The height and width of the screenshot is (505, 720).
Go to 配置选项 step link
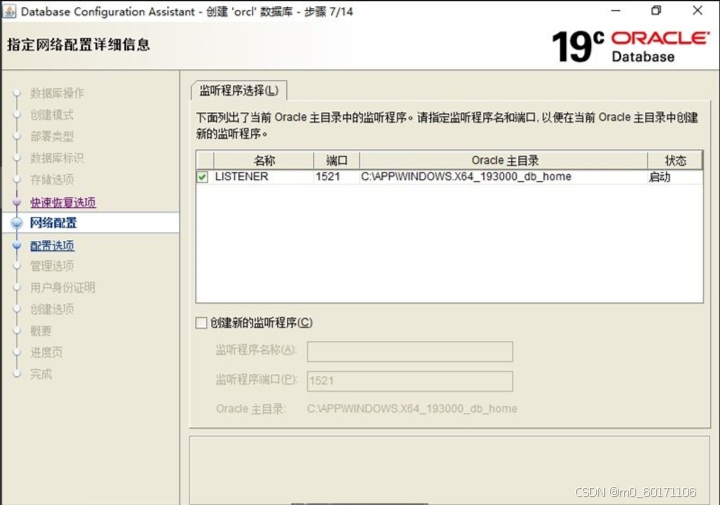(52, 246)
